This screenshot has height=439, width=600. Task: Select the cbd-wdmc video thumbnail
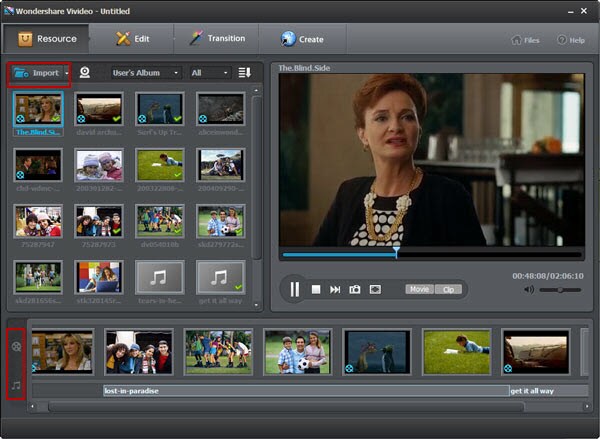pyautogui.click(x=38, y=165)
